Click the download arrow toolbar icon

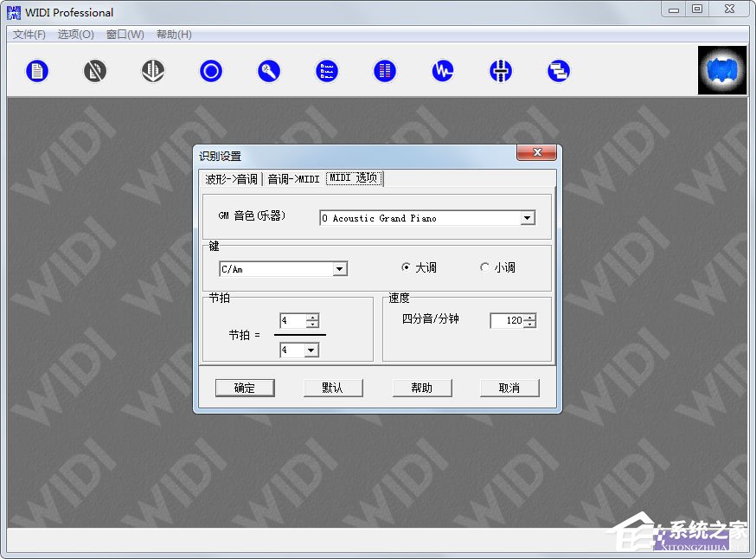153,71
